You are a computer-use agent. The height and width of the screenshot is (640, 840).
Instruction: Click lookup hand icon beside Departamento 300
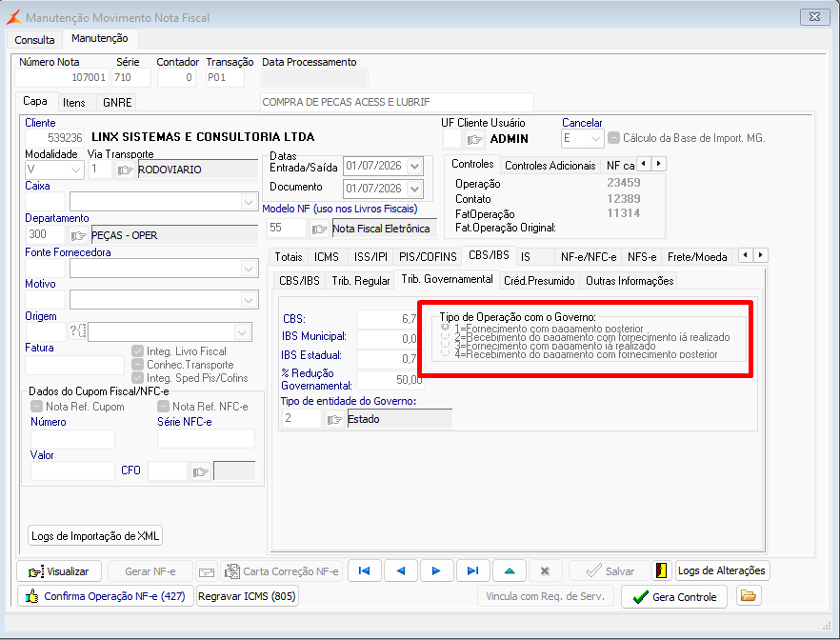[78, 235]
